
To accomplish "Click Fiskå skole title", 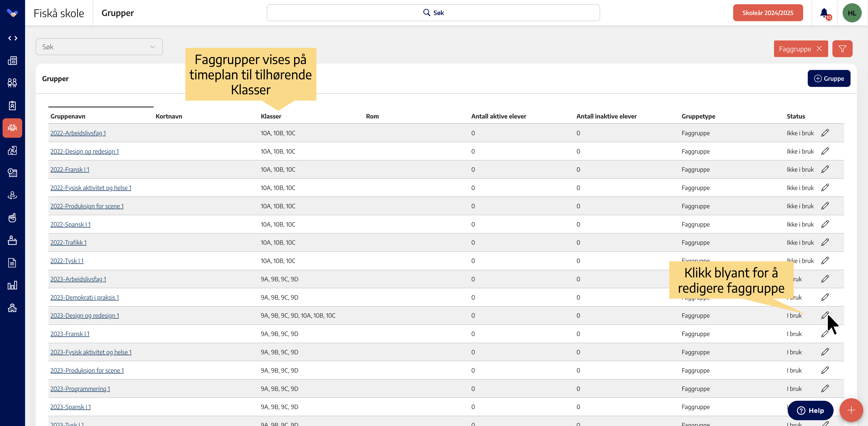I will [59, 13].
